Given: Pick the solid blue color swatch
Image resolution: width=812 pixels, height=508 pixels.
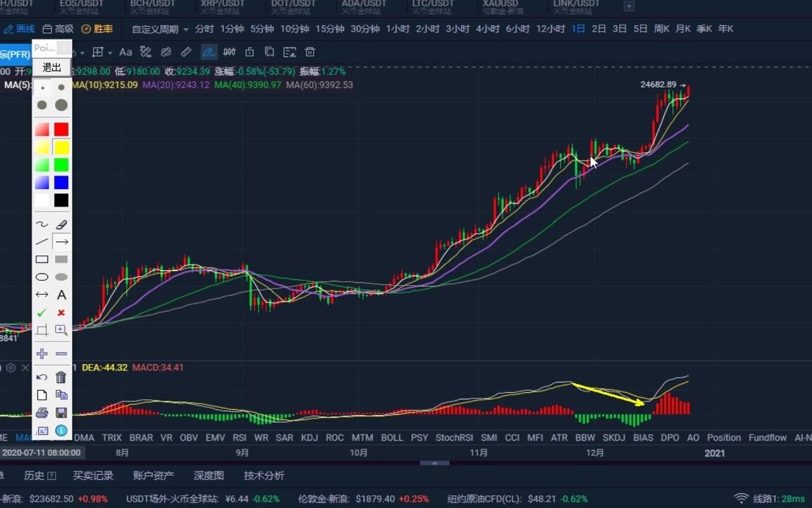Looking at the screenshot, I should (x=61, y=183).
